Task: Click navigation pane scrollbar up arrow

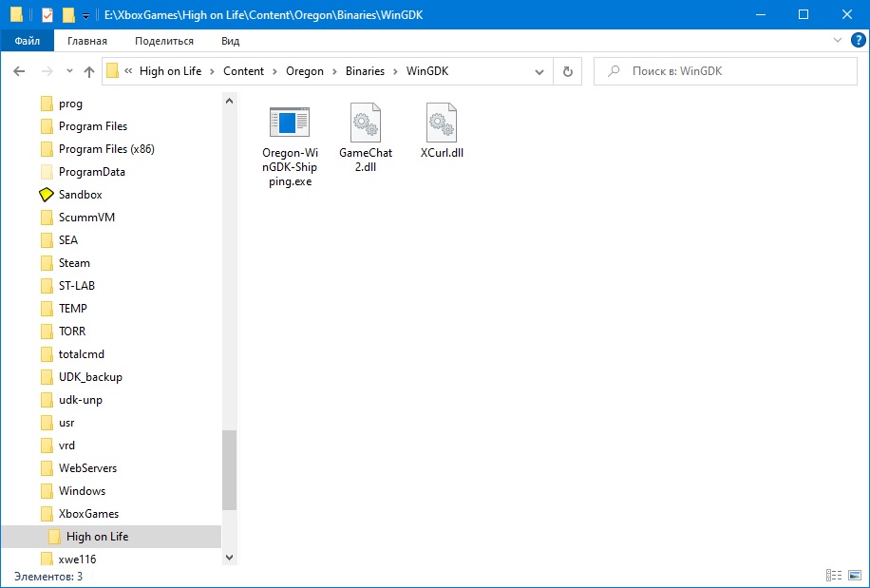Action: tap(229, 102)
